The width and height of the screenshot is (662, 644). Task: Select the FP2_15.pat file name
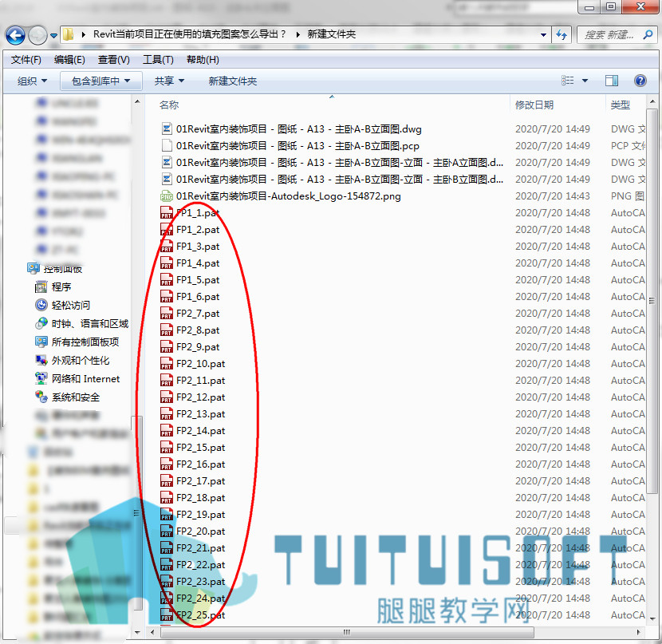[200, 447]
